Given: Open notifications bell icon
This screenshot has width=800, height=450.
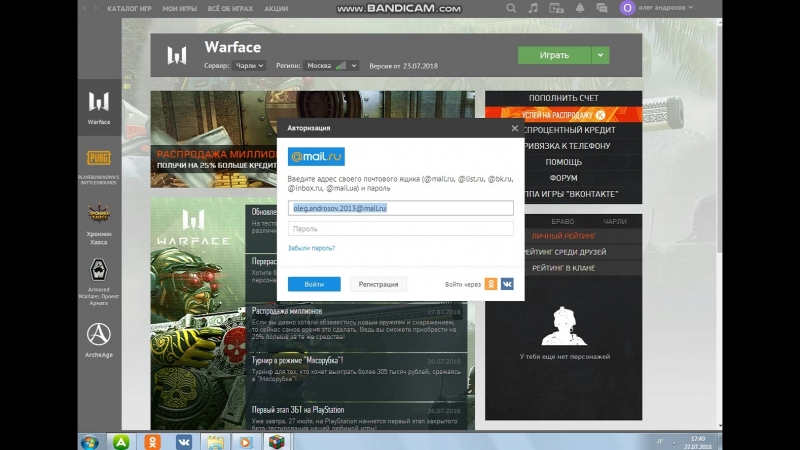Looking at the screenshot, I should coord(580,8).
